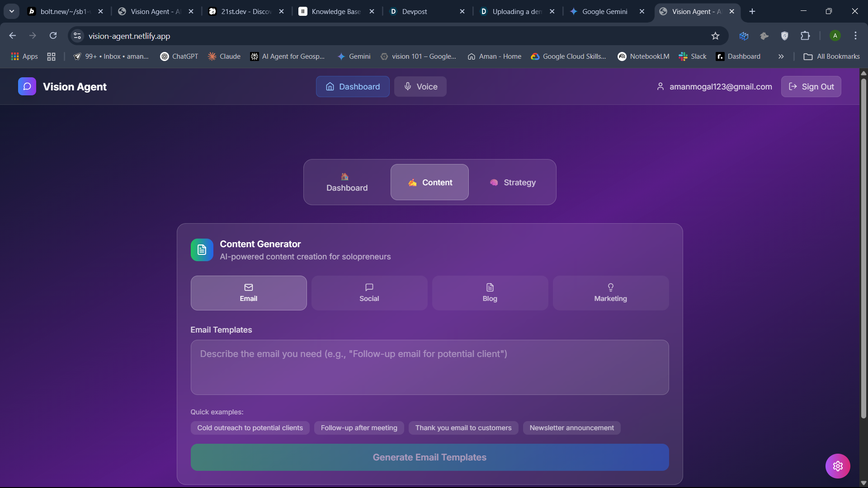
Task: Open the Chrome profile avatar icon
Action: pyautogui.click(x=835, y=36)
